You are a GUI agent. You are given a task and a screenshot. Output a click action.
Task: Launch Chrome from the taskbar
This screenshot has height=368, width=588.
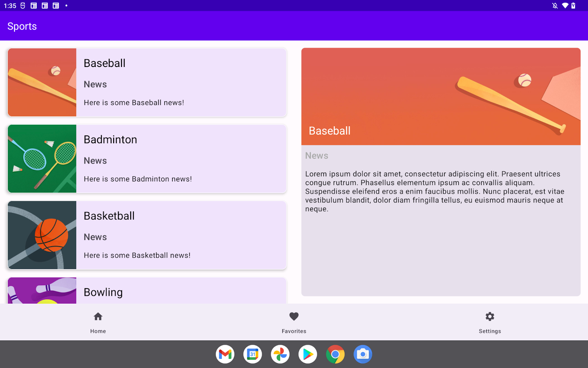point(335,354)
